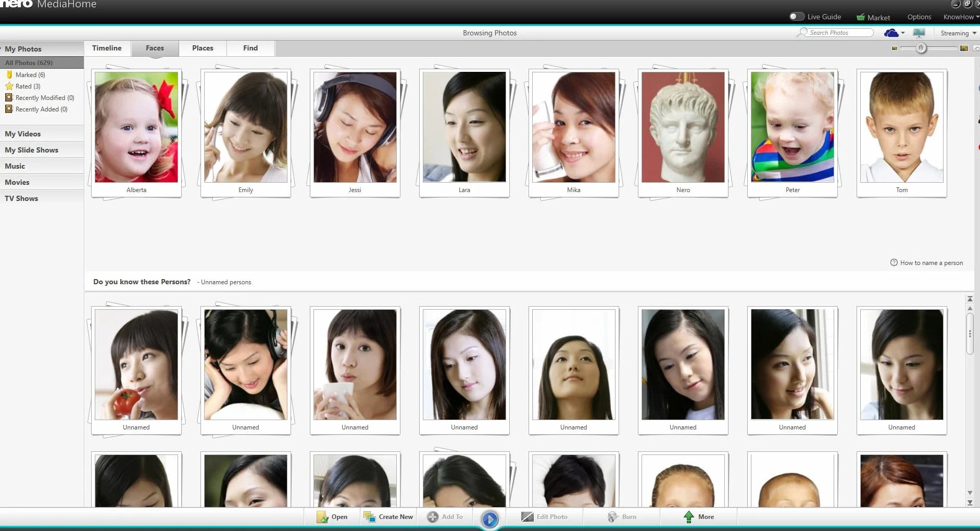Open the Tom face thumbnail

(x=902, y=133)
